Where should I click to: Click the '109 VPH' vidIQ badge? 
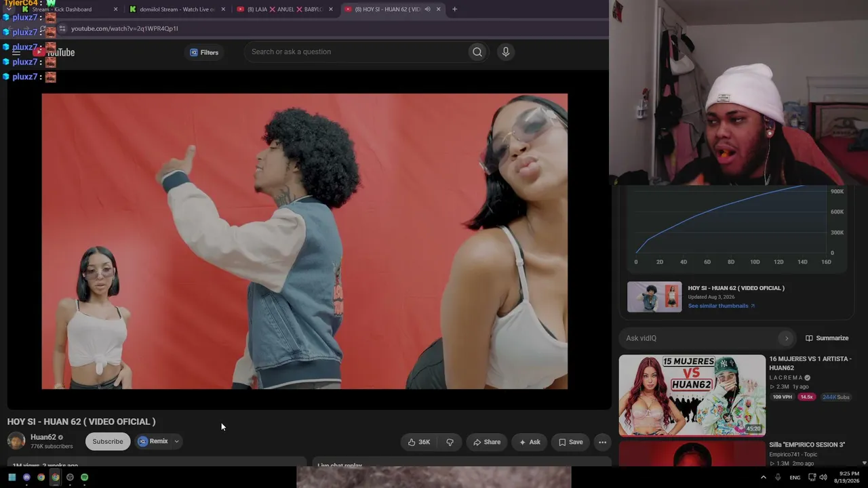782,397
